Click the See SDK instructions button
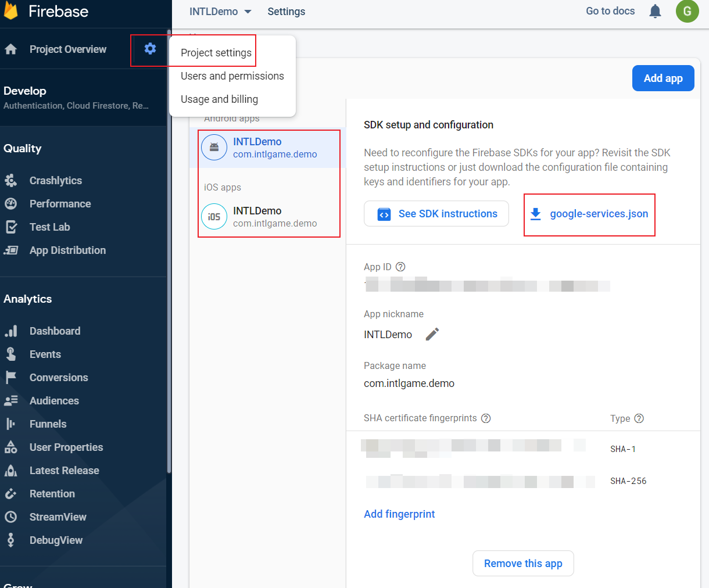 click(x=436, y=214)
